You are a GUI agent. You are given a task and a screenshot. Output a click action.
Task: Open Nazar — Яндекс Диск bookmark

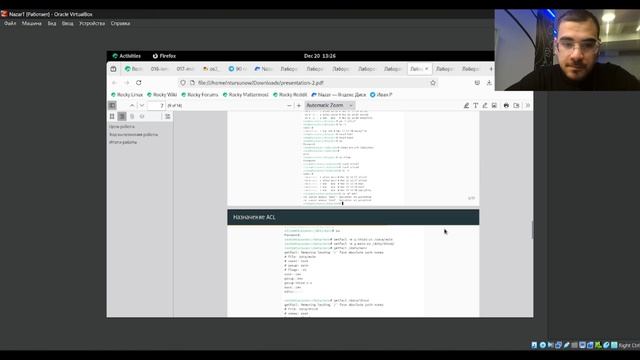coord(338,95)
